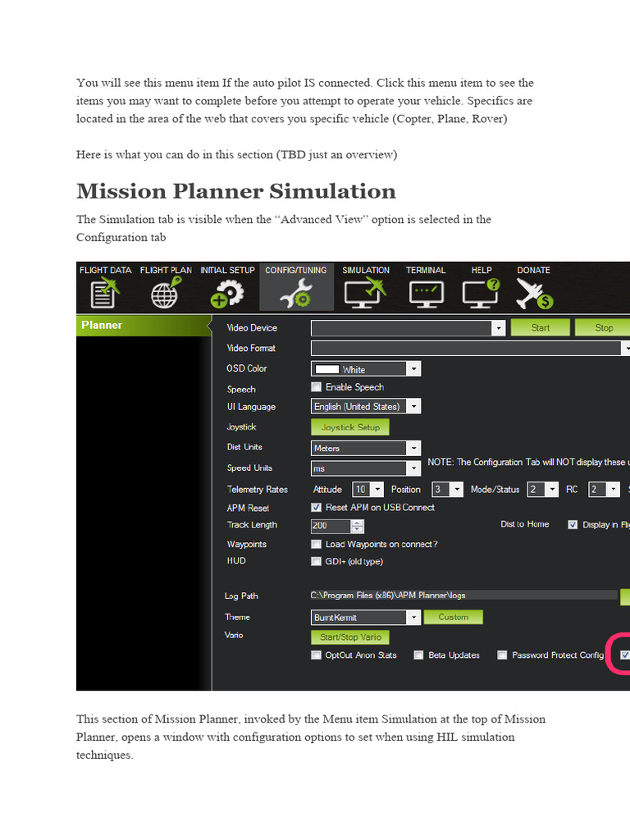Click the video Start button
This screenshot has height=840, width=630.
click(x=540, y=327)
